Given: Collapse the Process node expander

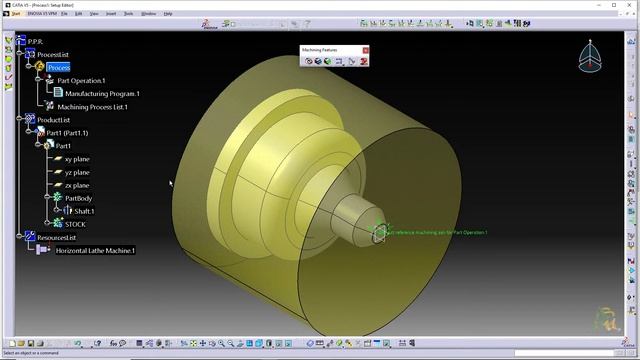Looking at the screenshot, I should 29,66.
